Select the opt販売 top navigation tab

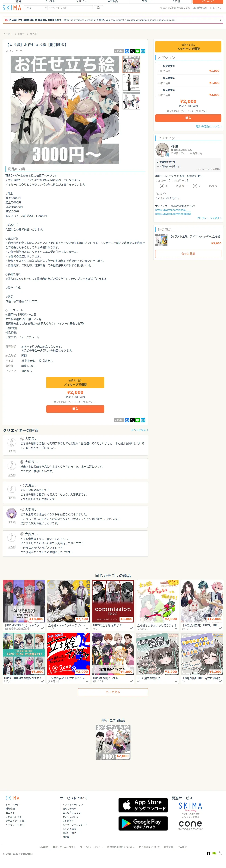(x=113, y=1)
